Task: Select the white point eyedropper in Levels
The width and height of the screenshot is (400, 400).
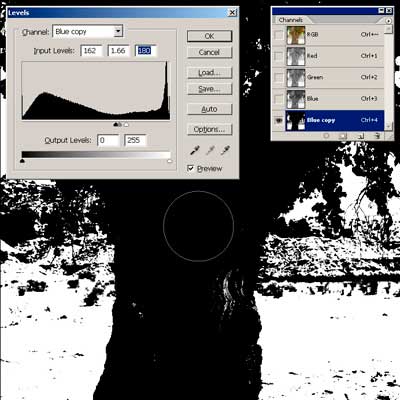Action: tap(225, 150)
